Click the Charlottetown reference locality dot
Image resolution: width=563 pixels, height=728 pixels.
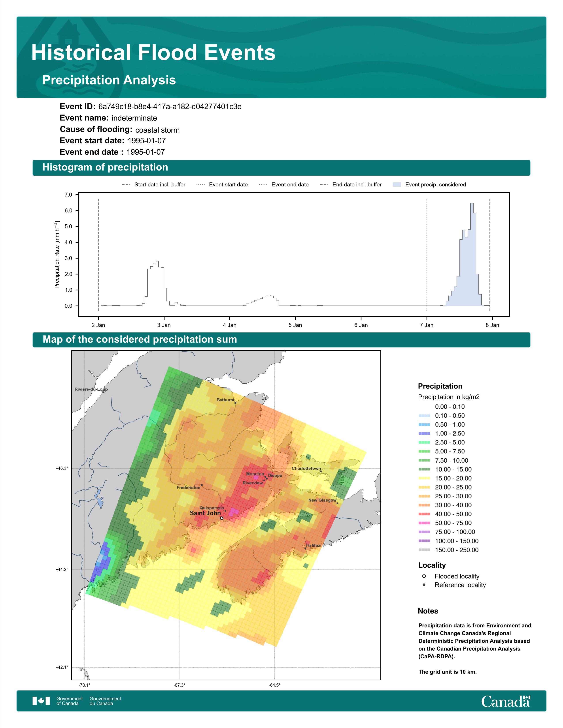pyautogui.click(x=321, y=471)
